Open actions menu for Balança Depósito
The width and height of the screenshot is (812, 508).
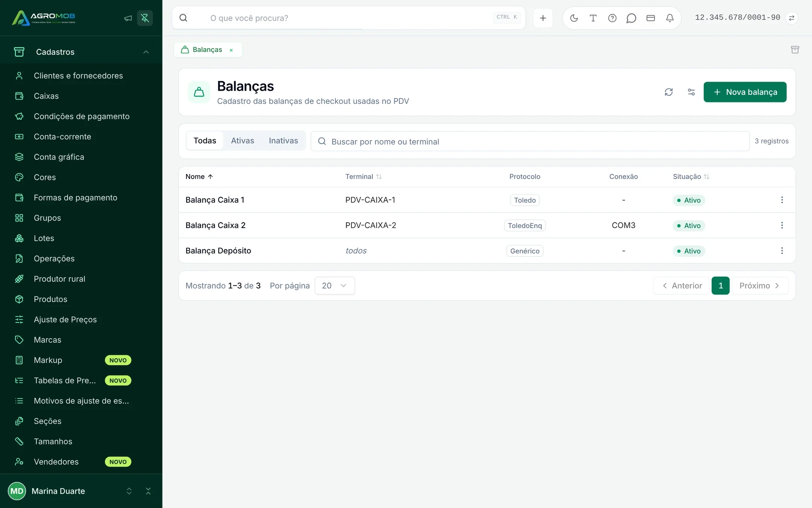click(782, 251)
